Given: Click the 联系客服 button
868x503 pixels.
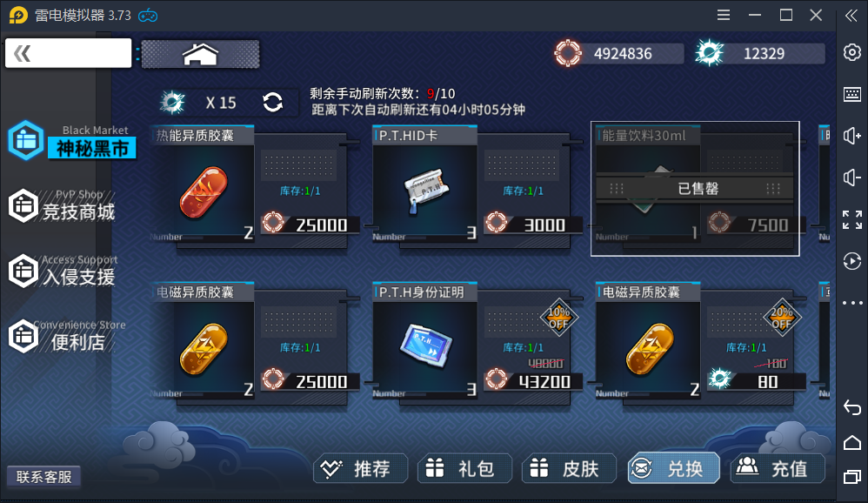Looking at the screenshot, I should pos(43,476).
